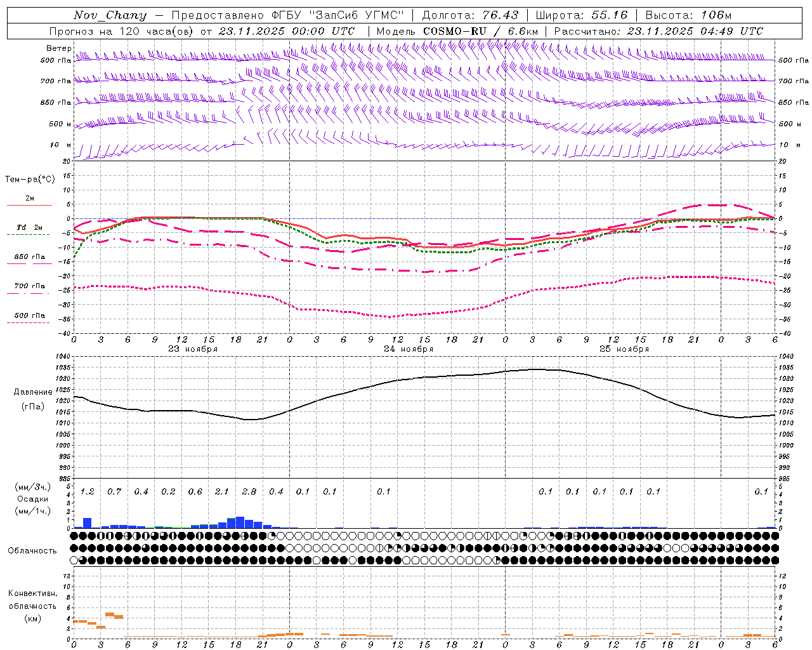Image resolution: width=812 pixels, height=650 pixels.
Task: Select the date label 24 ноября
Action: click(409, 349)
